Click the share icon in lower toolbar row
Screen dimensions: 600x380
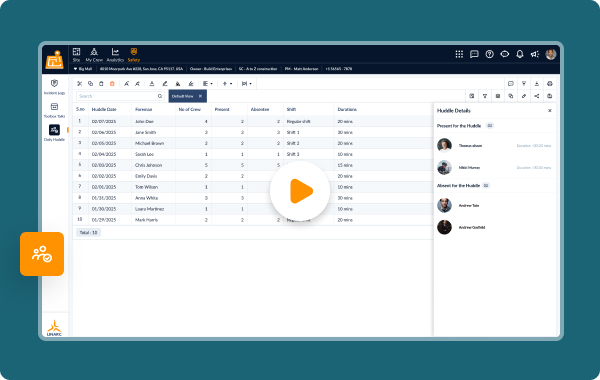pyautogui.click(x=537, y=96)
